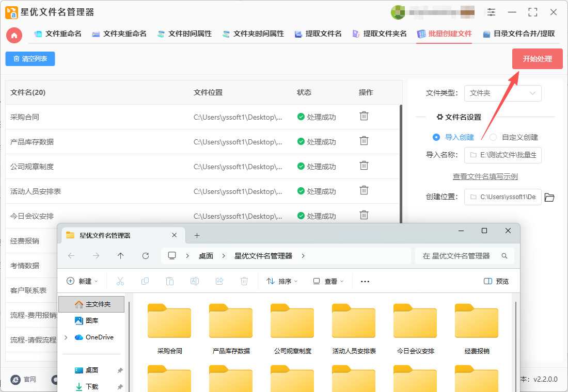Click the 开始处理 button
Image resolution: width=568 pixels, height=392 pixels.
coord(537,59)
